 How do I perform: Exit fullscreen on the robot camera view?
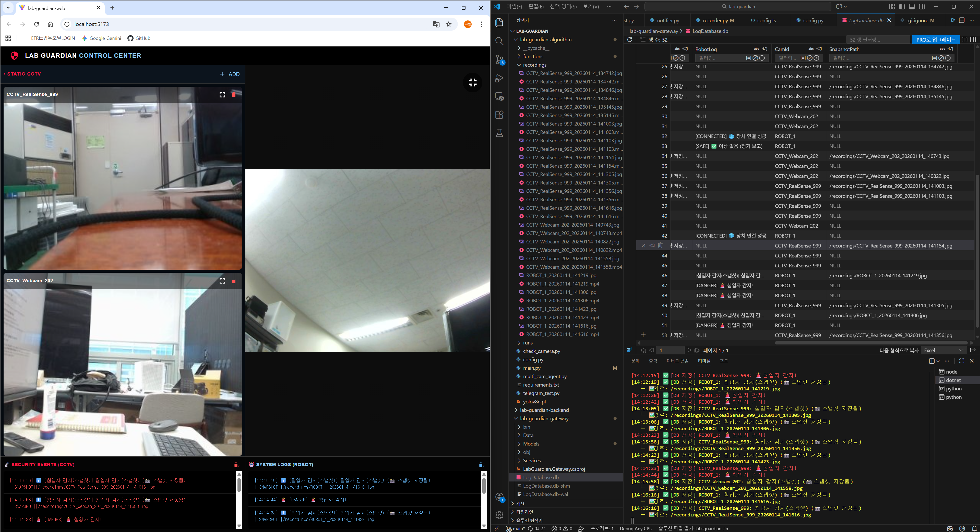tap(472, 82)
